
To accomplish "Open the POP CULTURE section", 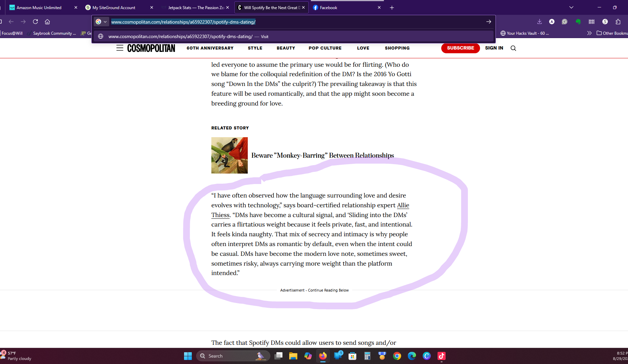I will coord(325,48).
